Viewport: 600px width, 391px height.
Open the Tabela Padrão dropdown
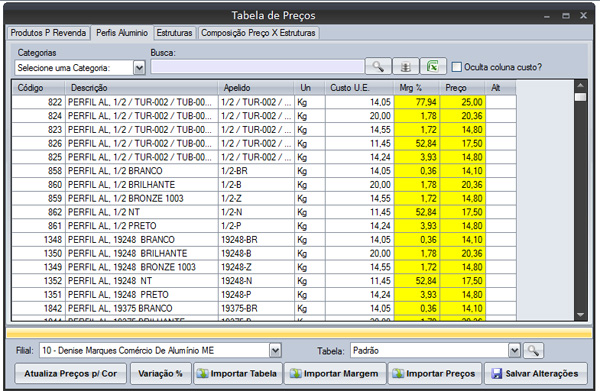514,350
